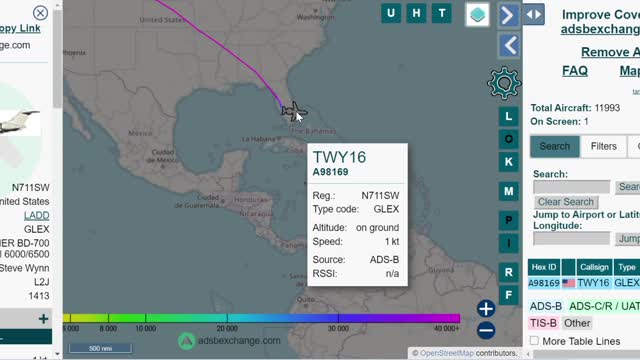The width and height of the screenshot is (640, 360).
Task: Open the FAQ link
Action: [x=575, y=71]
